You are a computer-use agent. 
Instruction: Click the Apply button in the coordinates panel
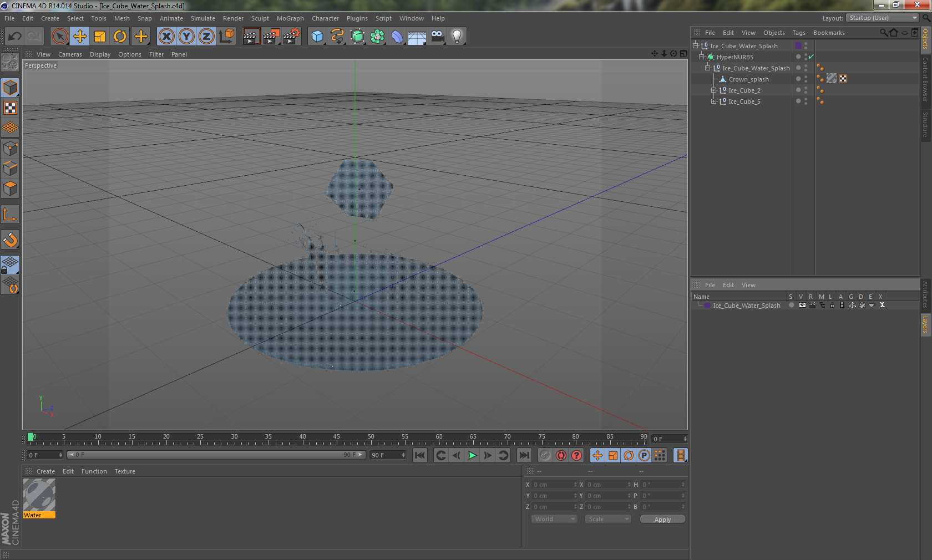662,519
